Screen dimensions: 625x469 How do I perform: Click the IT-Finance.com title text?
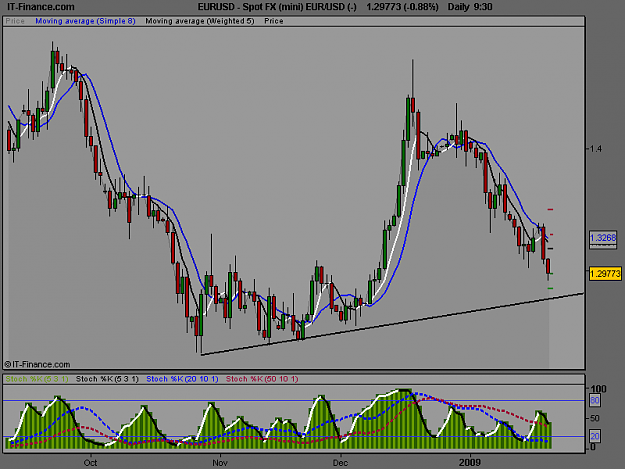click(41, 7)
